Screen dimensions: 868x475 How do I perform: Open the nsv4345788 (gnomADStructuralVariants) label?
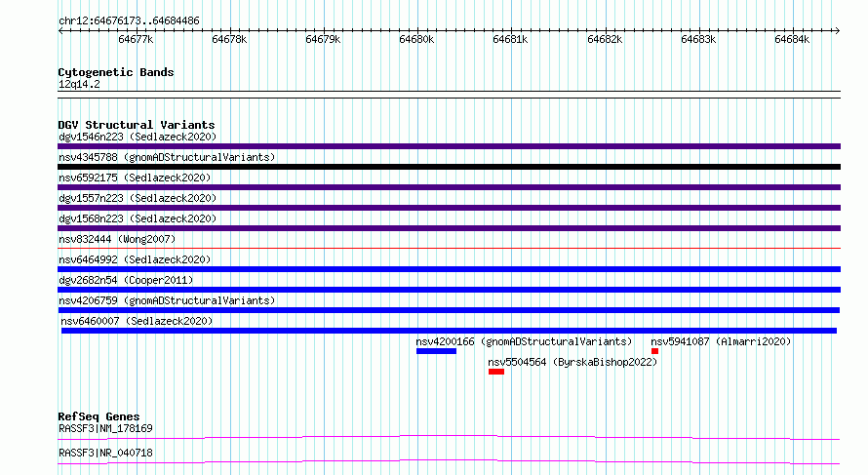tap(167, 157)
